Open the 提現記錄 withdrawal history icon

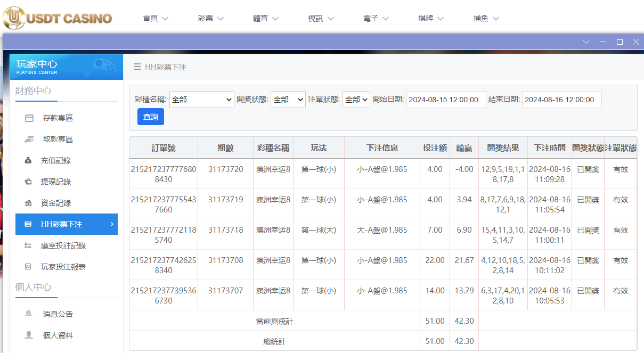coord(29,181)
